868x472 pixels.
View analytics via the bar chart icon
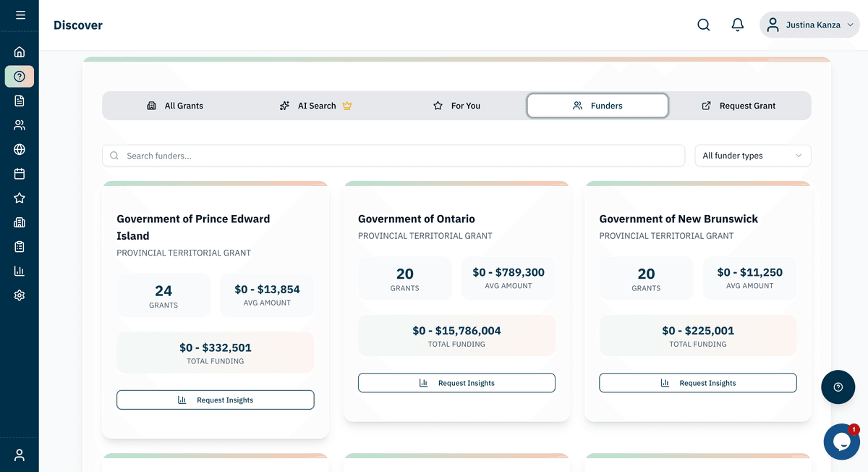[x=19, y=270]
